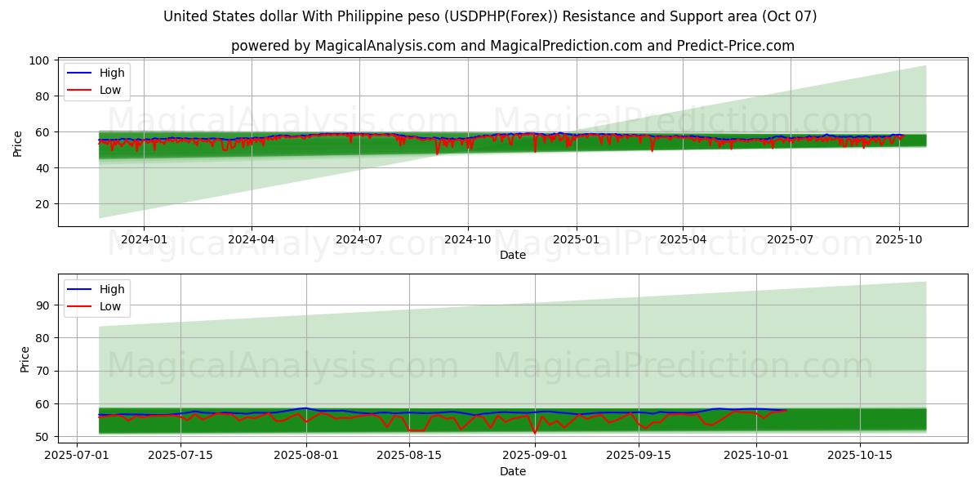
Task: Click the Price axis label of the top chart
Action: [x=18, y=143]
